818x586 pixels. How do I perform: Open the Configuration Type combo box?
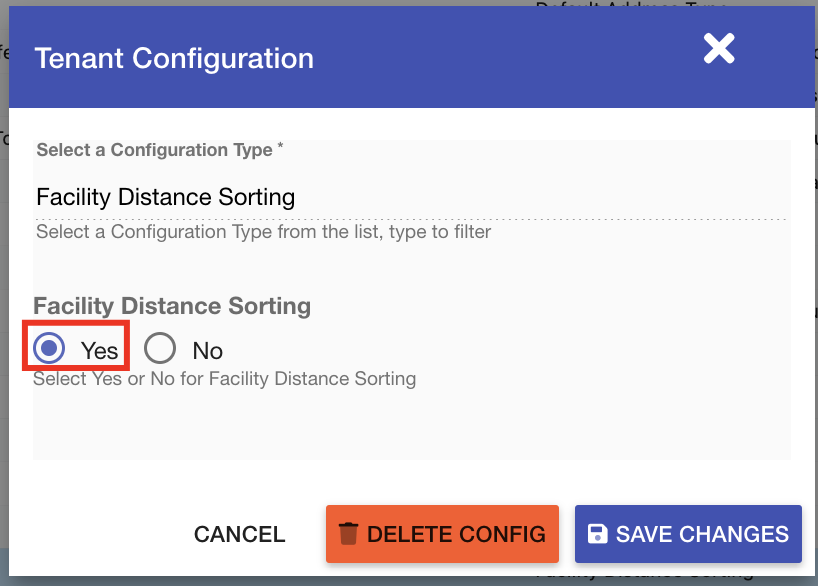point(411,196)
